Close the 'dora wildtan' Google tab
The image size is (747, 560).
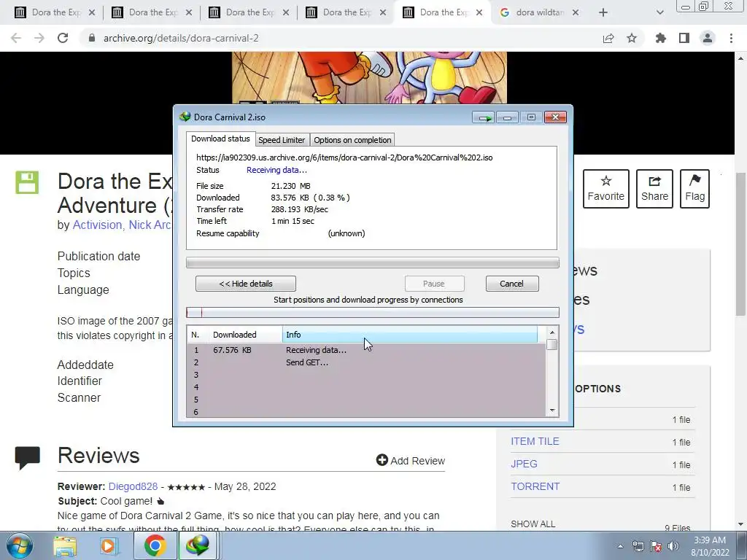[x=576, y=12]
